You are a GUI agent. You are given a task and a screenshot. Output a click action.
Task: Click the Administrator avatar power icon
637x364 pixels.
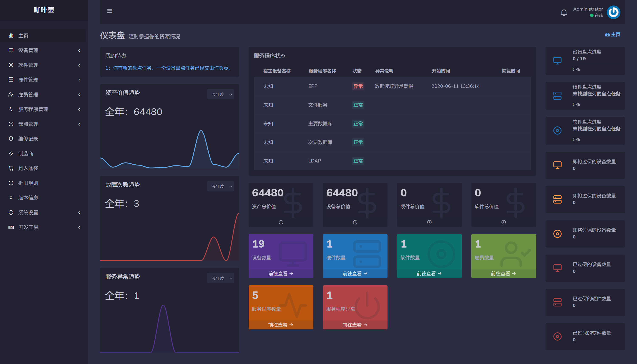point(613,12)
